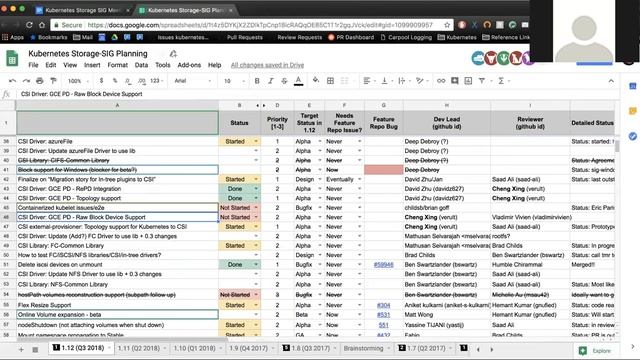Viewport: 640px width, 360px height.
Task: Open the 1.12 (Q3 2018) tab arrow
Action: click(109, 348)
